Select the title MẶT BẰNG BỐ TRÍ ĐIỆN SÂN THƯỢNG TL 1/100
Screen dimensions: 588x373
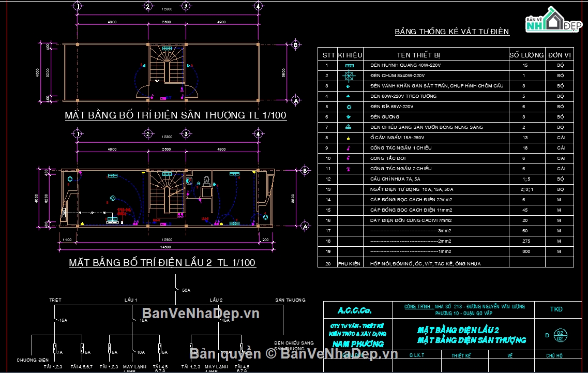[x=175, y=115]
